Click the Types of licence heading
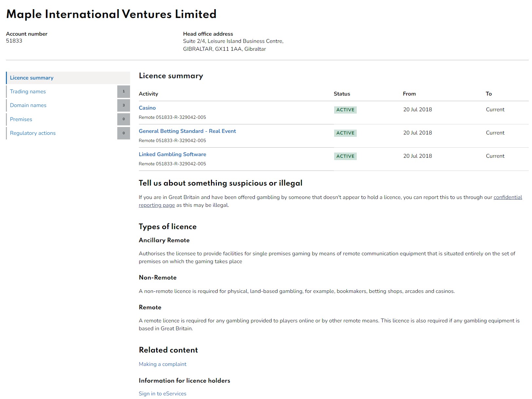Screen dimensions: 532x399 coord(167,227)
